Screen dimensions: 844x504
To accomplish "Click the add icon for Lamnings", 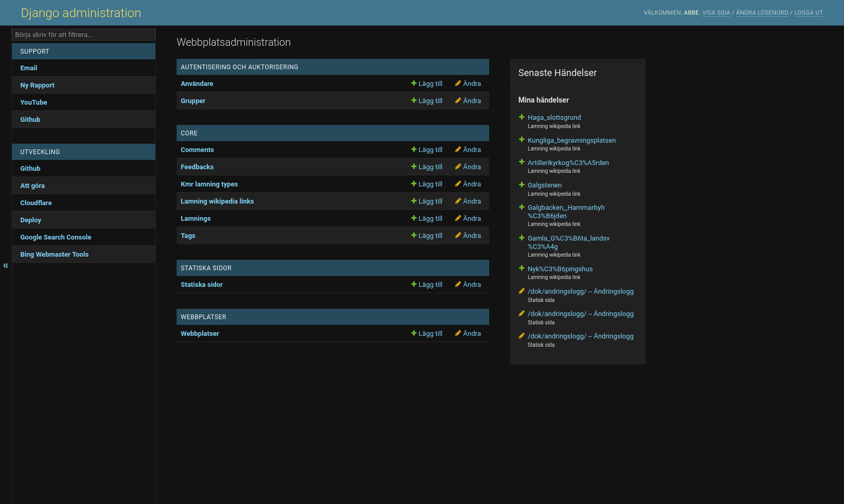I will (x=413, y=218).
